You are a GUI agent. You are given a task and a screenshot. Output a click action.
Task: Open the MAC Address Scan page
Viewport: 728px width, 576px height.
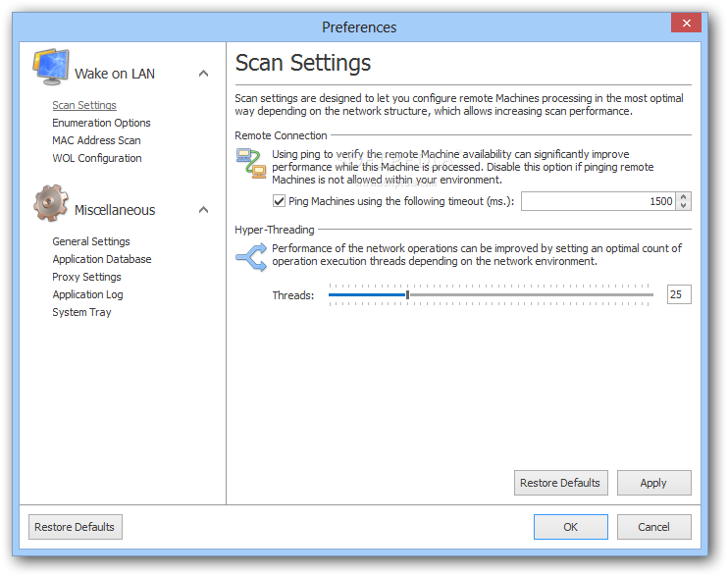tap(96, 140)
